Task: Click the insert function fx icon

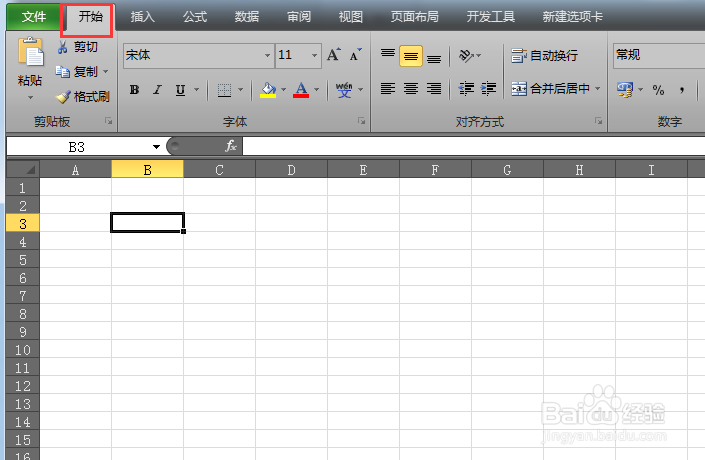Action: click(231, 146)
